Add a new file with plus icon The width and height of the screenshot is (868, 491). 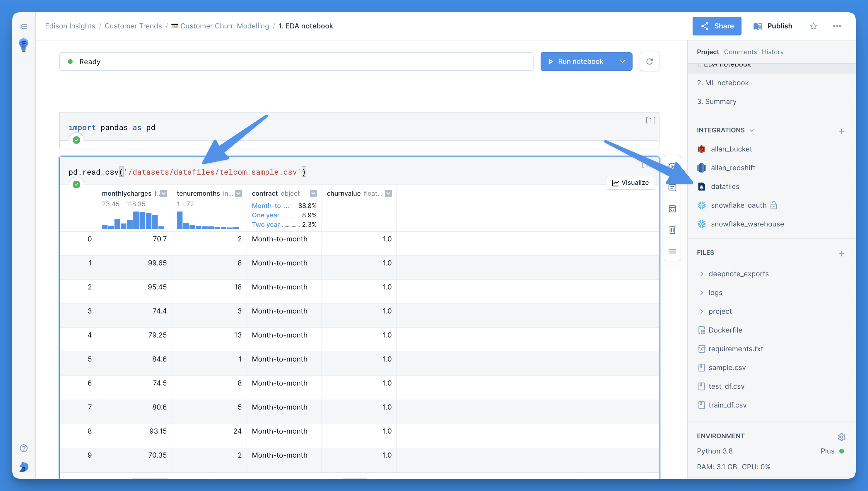pos(841,254)
